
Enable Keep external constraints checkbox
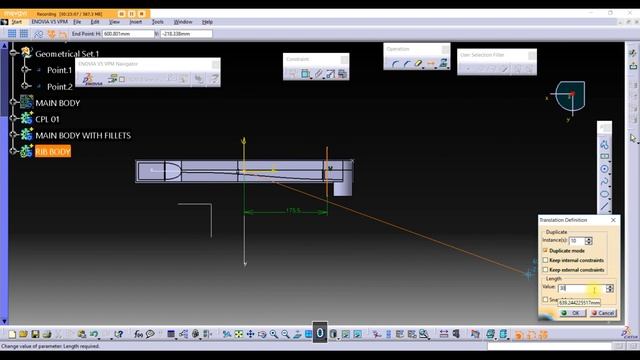[x=545, y=270]
